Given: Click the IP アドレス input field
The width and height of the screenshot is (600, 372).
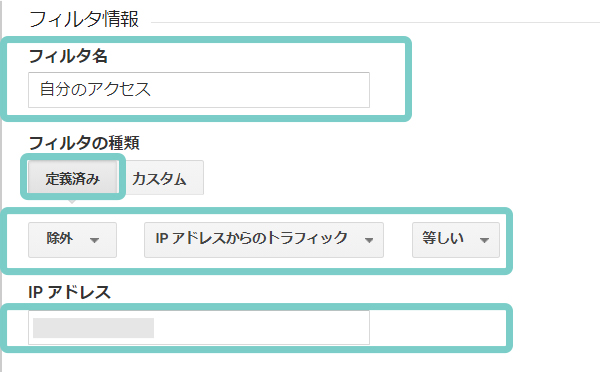Looking at the screenshot, I should [199, 328].
